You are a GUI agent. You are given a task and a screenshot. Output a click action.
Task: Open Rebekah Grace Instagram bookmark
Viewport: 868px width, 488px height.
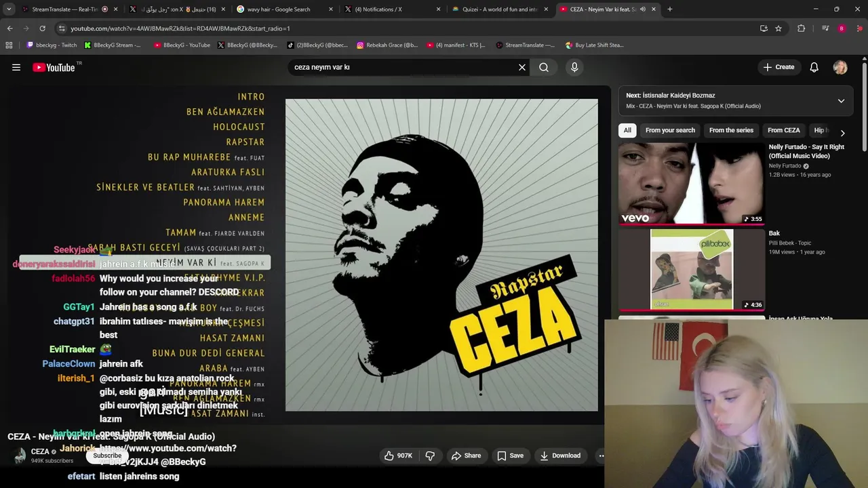pos(387,45)
